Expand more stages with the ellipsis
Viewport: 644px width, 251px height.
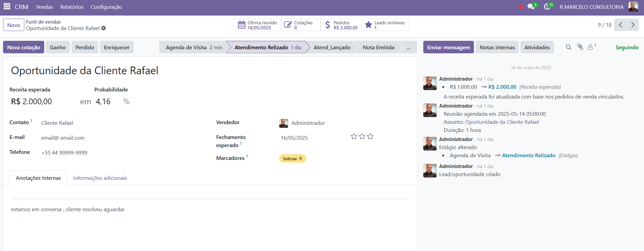point(408,48)
